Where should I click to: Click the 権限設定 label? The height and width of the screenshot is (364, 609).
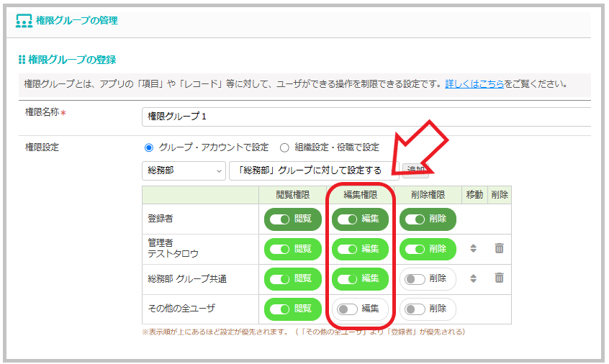coord(42,147)
